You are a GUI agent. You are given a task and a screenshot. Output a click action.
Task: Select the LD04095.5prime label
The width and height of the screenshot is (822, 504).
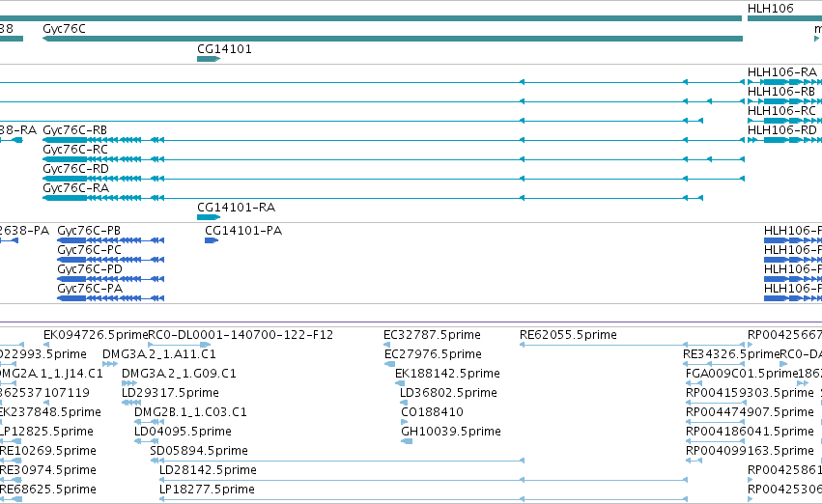pyautogui.click(x=183, y=432)
